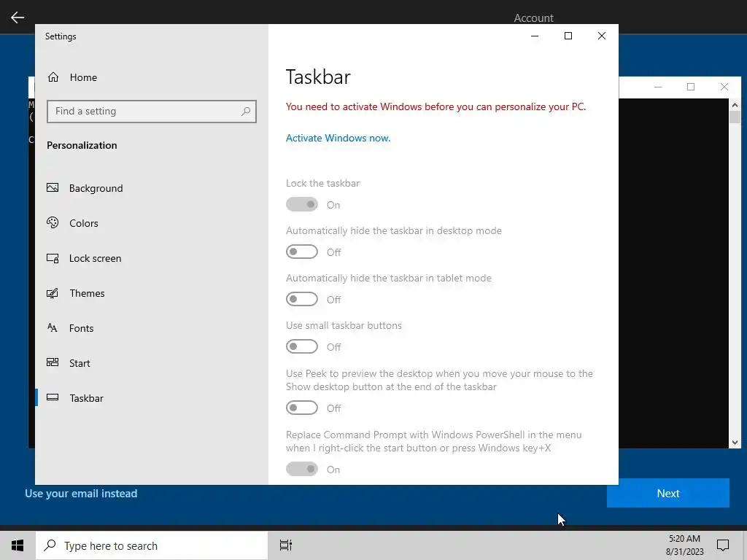This screenshot has height=560, width=747.
Task: Select the Fonts icon in sidebar
Action: pyautogui.click(x=53, y=327)
